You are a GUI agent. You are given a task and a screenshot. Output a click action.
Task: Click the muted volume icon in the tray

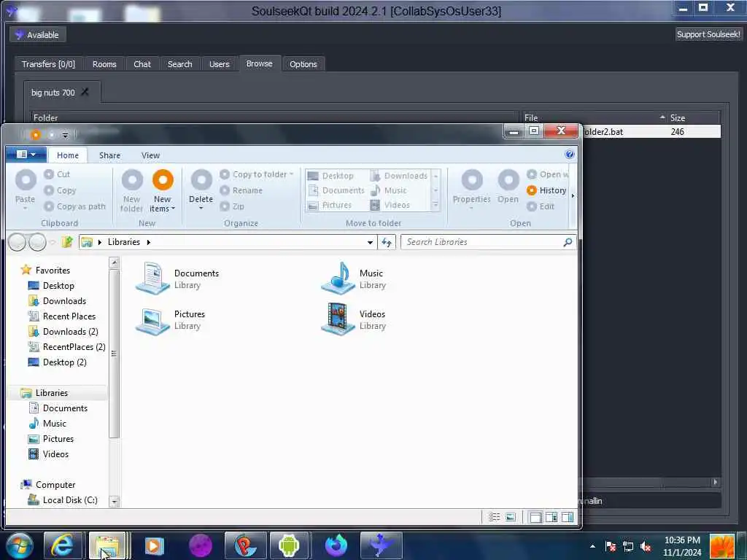pos(646,546)
